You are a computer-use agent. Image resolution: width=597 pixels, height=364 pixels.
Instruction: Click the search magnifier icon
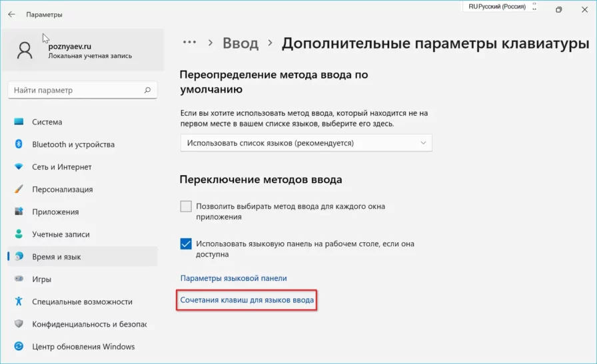(x=147, y=90)
